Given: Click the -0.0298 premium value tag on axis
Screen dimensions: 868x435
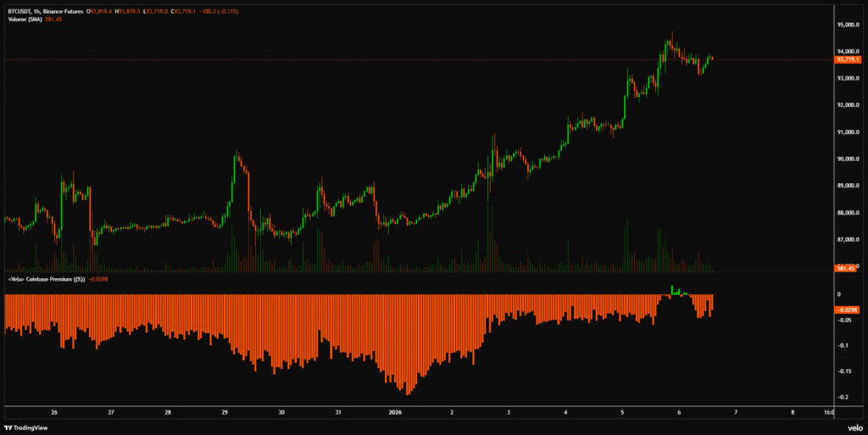Looking at the screenshot, I should click(x=847, y=310).
